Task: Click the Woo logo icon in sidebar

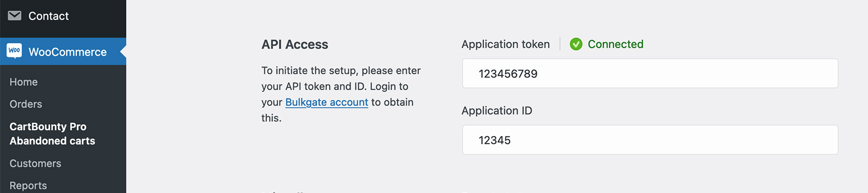Action: tap(14, 51)
